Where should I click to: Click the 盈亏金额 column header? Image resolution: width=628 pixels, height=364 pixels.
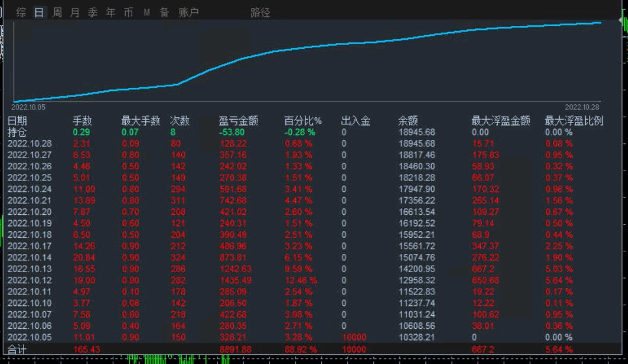click(238, 120)
